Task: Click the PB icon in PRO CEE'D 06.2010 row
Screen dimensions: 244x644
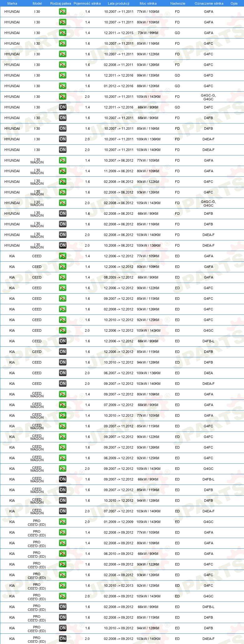Action: coord(62,554)
